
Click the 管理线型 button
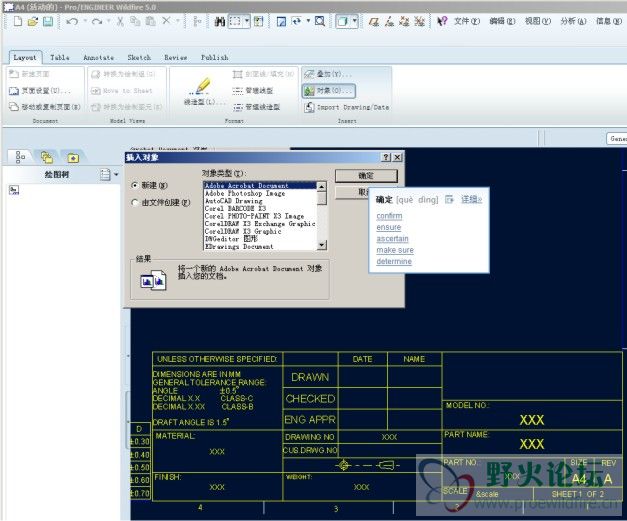point(253,91)
